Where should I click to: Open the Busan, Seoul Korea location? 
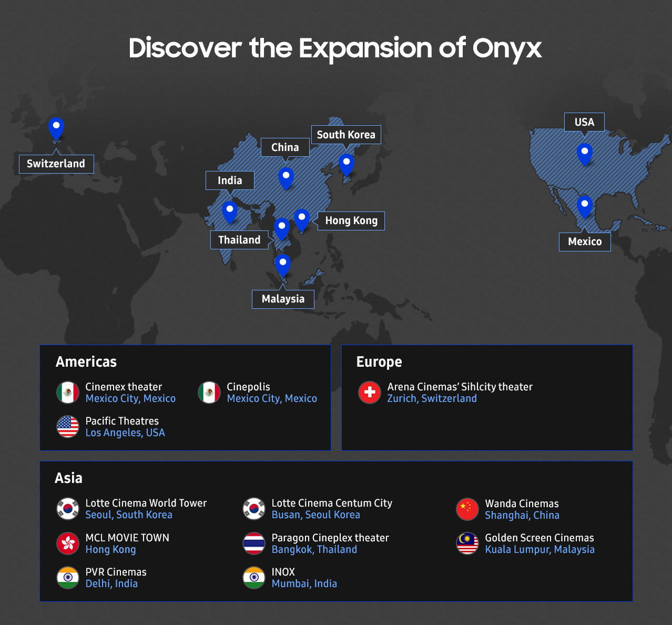click(x=316, y=515)
